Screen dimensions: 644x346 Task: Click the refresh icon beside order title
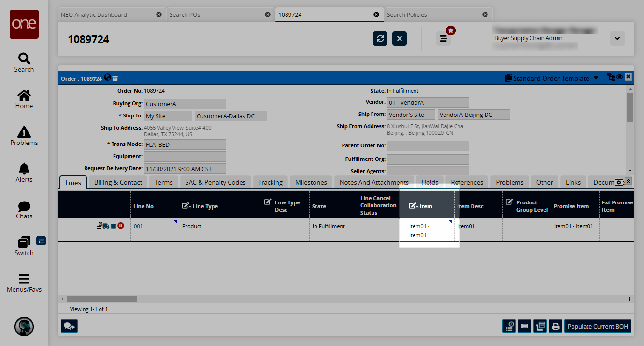[x=380, y=39]
